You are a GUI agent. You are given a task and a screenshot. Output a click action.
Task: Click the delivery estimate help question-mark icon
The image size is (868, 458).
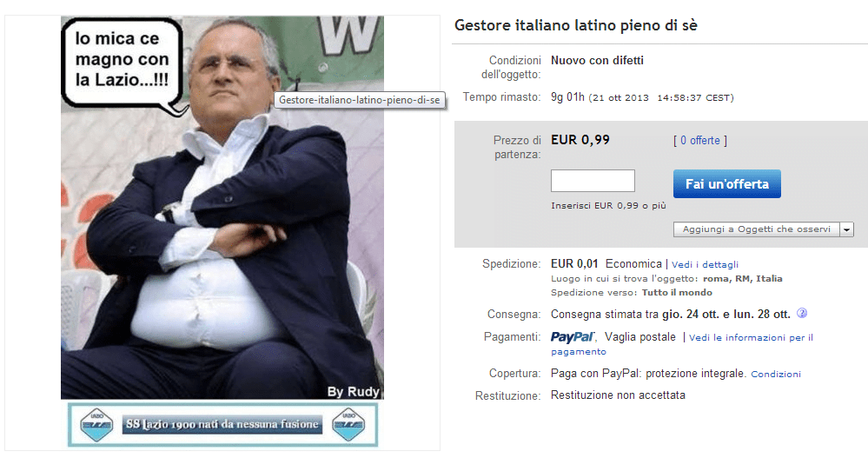[802, 314]
